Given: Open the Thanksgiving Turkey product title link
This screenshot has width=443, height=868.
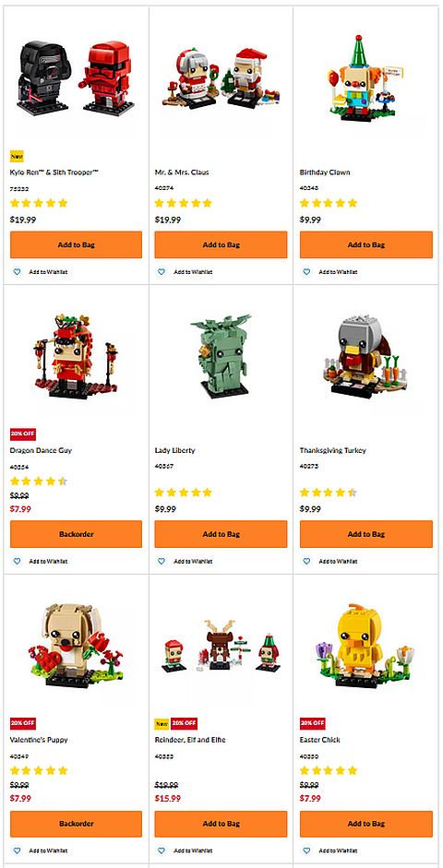Looking at the screenshot, I should pyautogui.click(x=333, y=450).
